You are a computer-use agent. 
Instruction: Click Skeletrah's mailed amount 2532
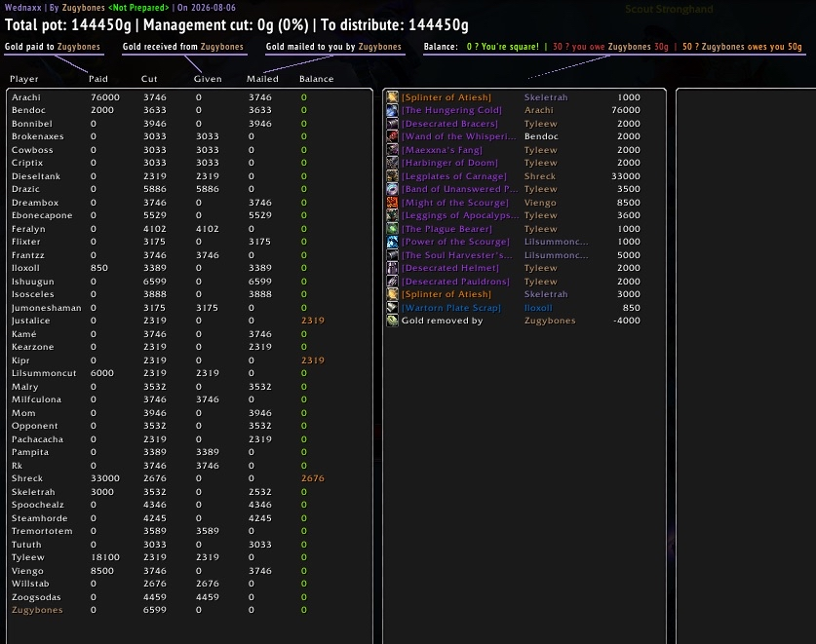click(259, 492)
